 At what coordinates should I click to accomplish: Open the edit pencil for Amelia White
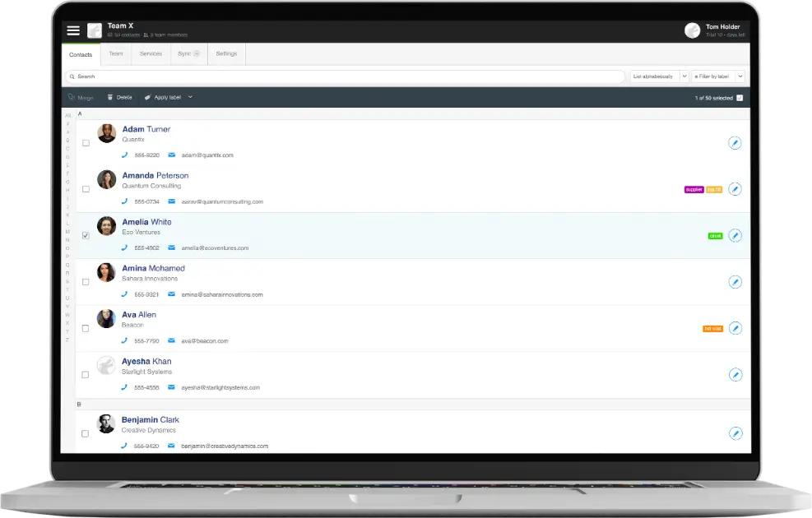point(735,235)
